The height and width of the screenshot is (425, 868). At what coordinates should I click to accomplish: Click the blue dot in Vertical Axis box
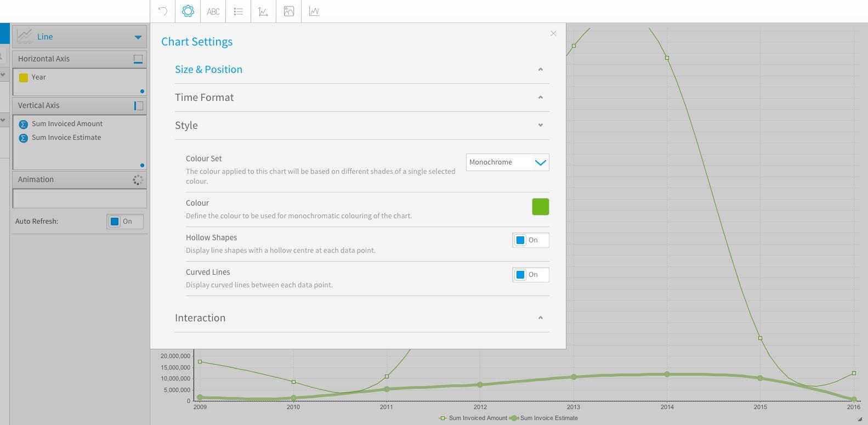pyautogui.click(x=142, y=165)
